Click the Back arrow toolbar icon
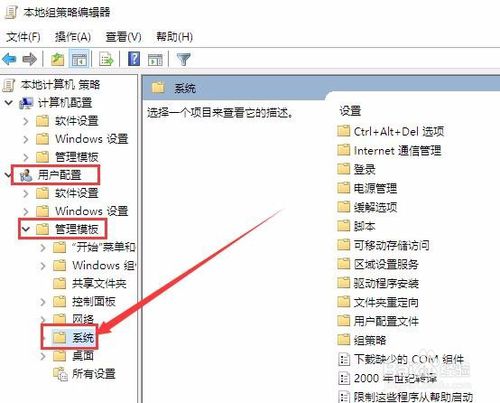Screen dimensions: 500x403 9,59
